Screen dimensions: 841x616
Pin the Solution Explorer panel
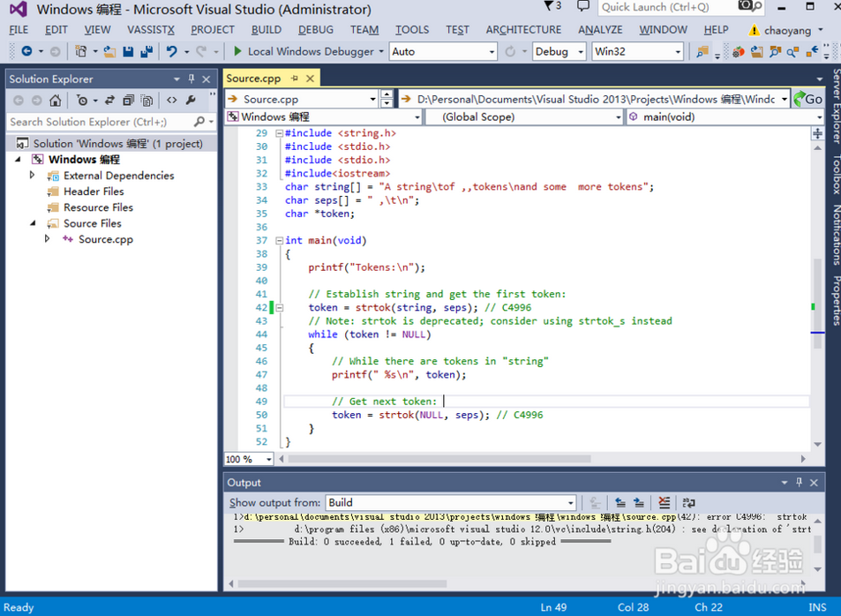[x=191, y=79]
